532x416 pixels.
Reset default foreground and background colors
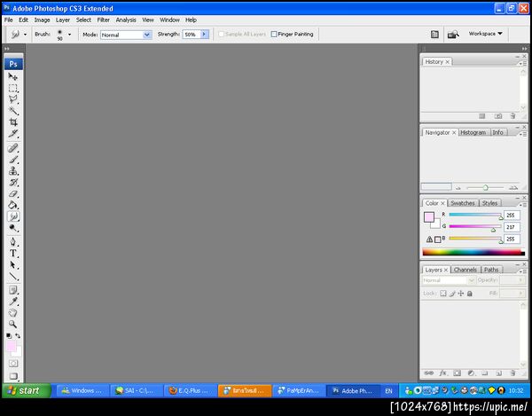pyautogui.click(x=9, y=336)
